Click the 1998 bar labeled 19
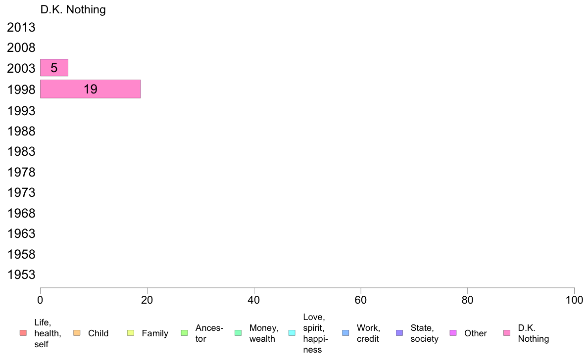Screen dimensions: 588x364 91,89
